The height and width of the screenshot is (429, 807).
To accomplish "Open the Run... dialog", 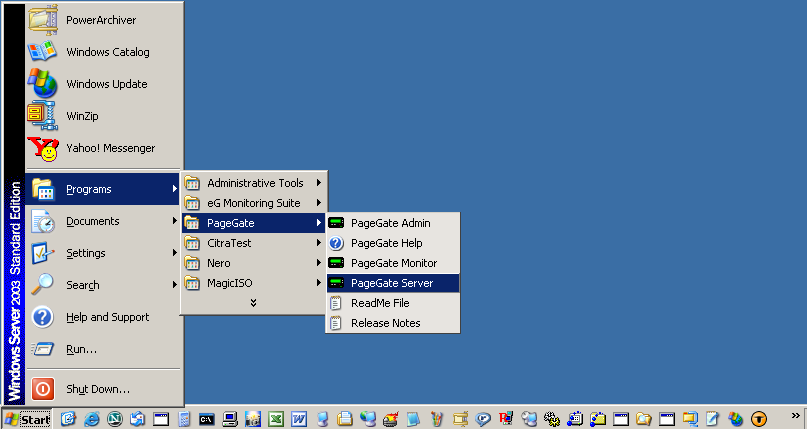I will point(103,349).
